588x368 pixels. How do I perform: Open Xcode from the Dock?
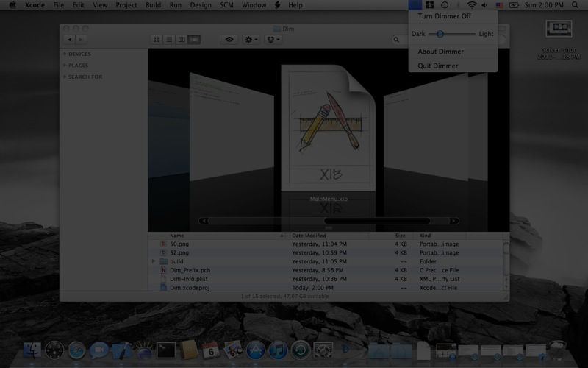(121, 350)
